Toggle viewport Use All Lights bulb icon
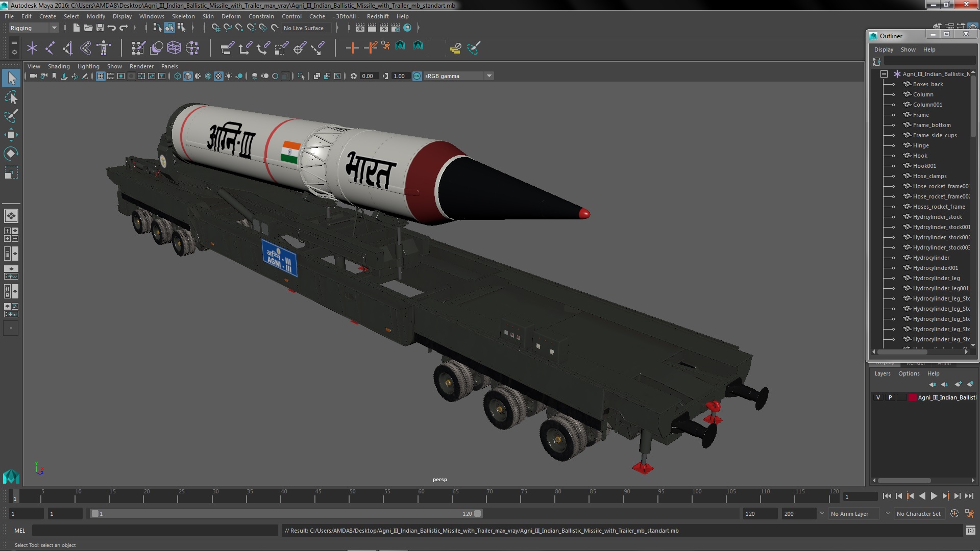Image resolution: width=980 pixels, height=551 pixels. [x=229, y=77]
